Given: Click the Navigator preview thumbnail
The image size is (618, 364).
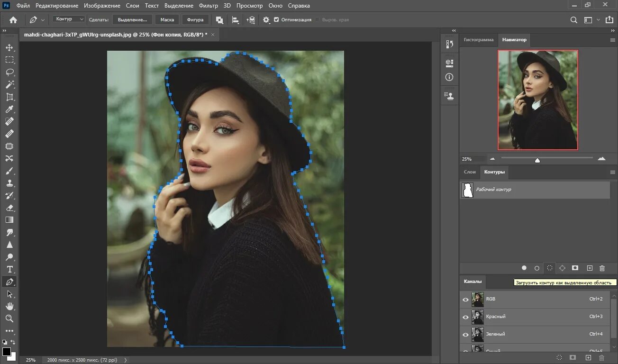Looking at the screenshot, I should (538, 100).
